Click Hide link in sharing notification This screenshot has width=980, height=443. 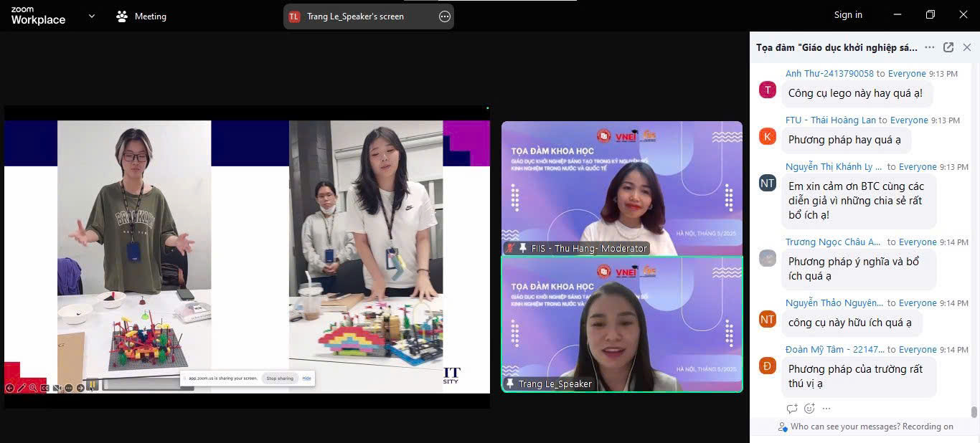[306, 378]
